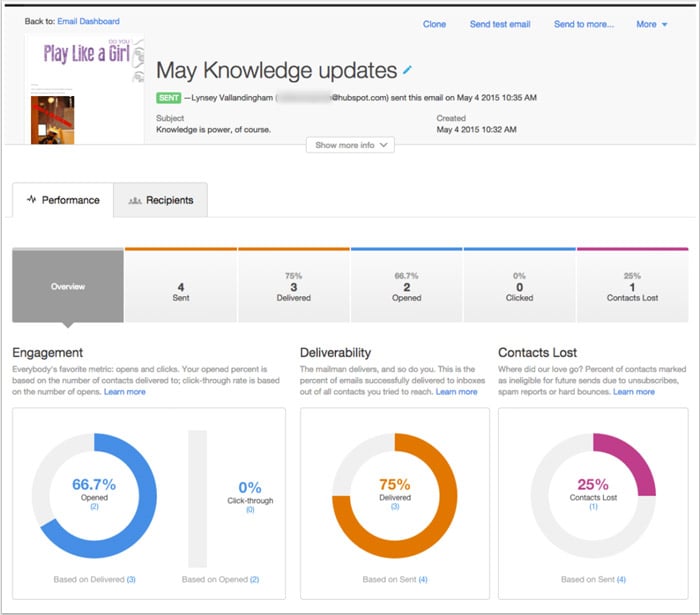
Task: Open the Send to more option
Action: click(584, 24)
